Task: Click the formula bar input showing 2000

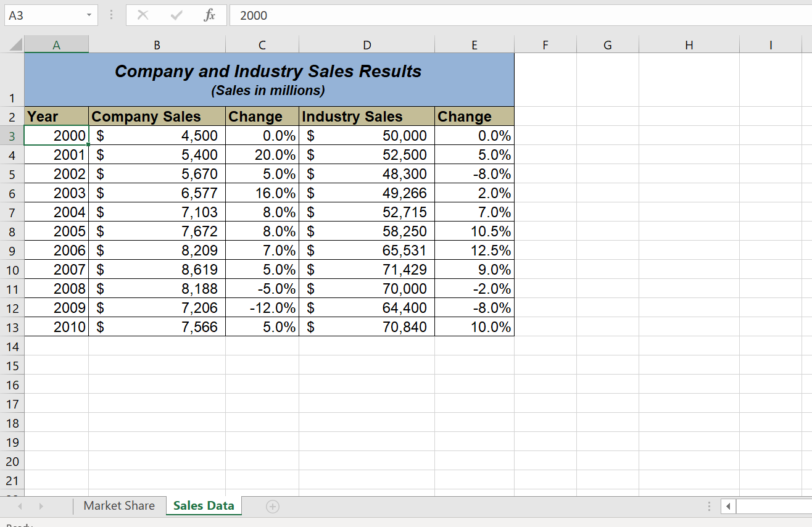Action: 520,15
